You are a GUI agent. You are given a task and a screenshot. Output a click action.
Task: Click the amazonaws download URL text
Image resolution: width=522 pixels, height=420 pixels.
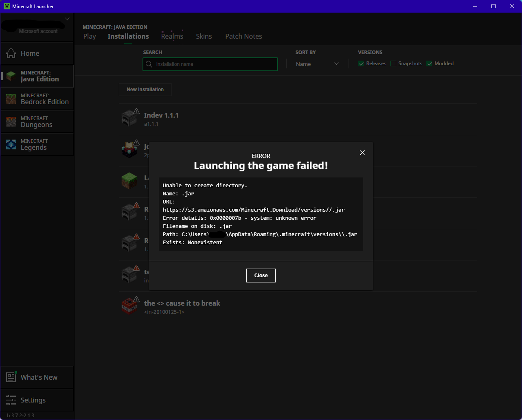(254, 210)
